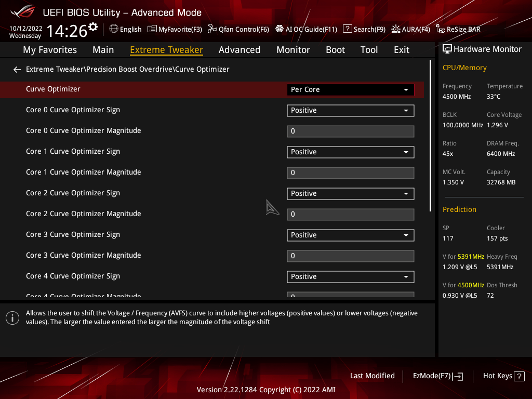Open clock settings gear icon
This screenshot has width=532, height=399.
click(x=93, y=27)
